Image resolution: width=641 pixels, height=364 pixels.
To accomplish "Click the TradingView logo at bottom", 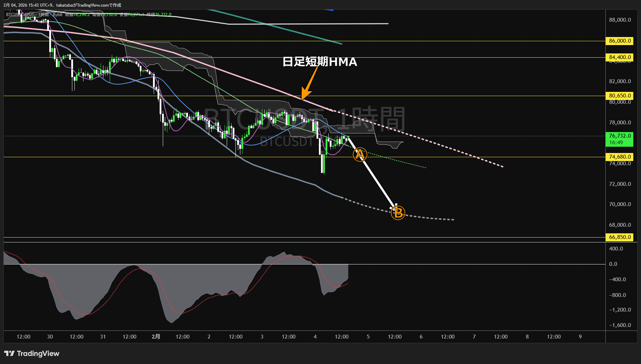I will tap(32, 354).
